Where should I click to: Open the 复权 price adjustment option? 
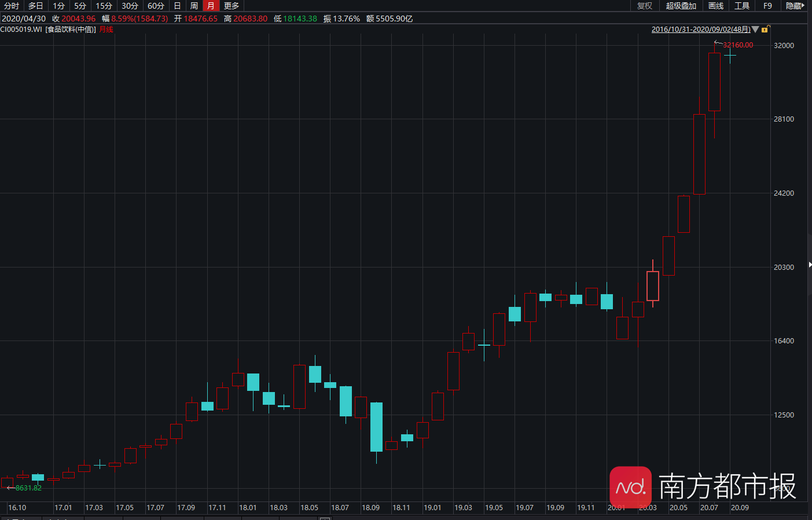pyautogui.click(x=645, y=6)
